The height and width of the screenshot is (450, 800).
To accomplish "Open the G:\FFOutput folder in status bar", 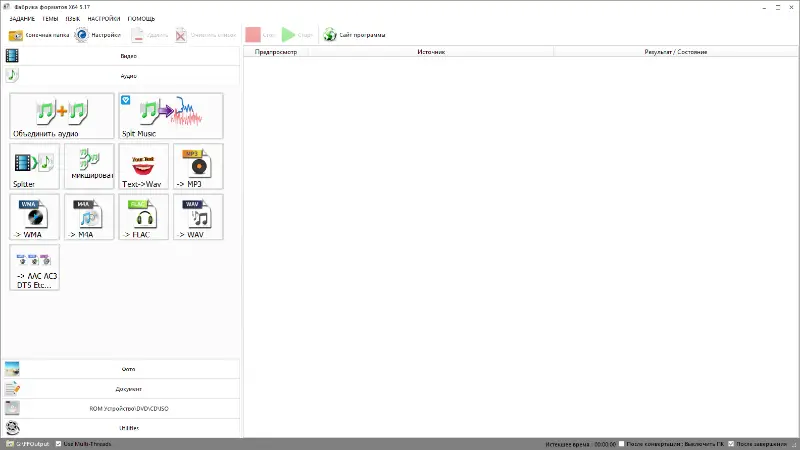I will [x=28, y=444].
